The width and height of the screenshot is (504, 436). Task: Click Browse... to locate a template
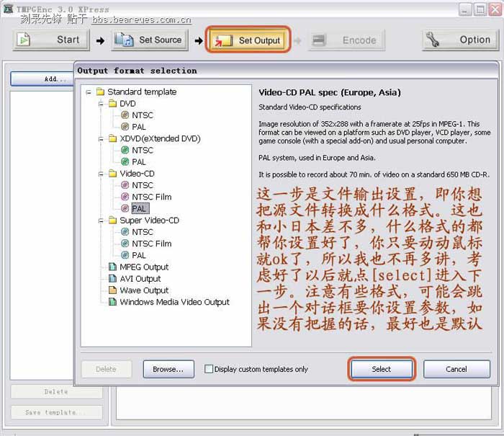coord(168,369)
